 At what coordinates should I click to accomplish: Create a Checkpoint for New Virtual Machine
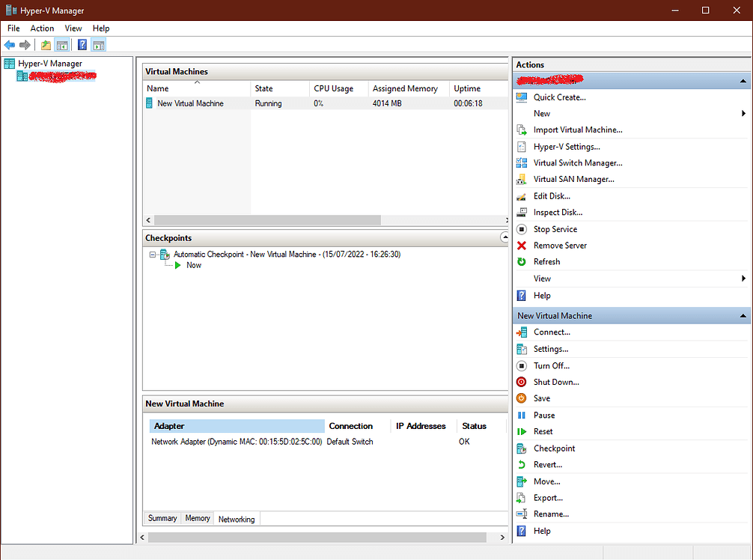pyautogui.click(x=557, y=448)
